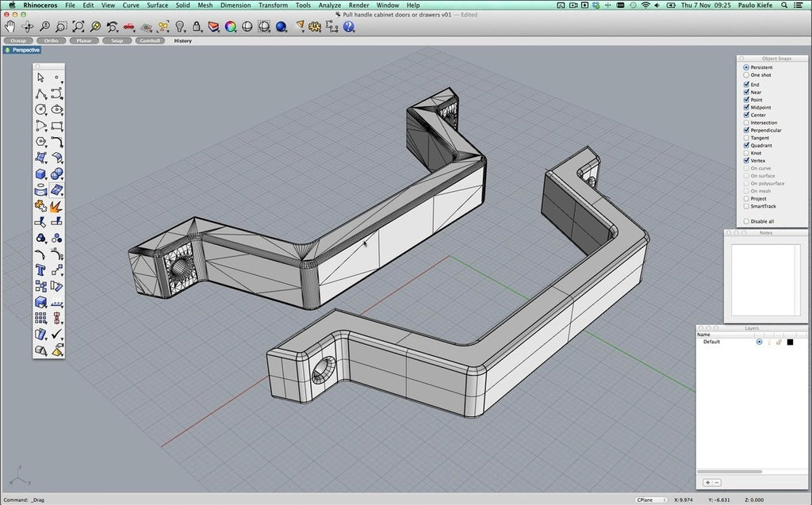Select the Polygon tool
The image size is (812, 505).
coord(40,141)
